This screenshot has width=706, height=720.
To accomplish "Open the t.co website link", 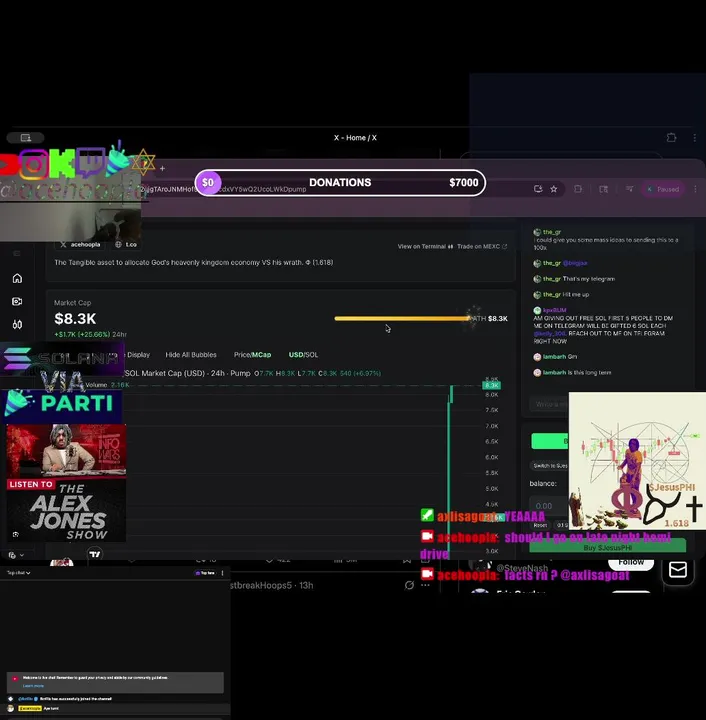I will coord(126,245).
